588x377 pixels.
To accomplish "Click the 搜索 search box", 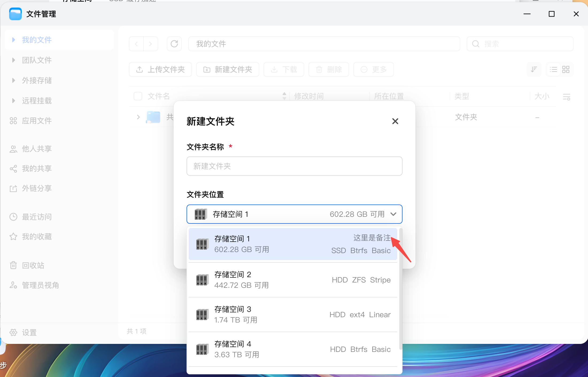I will pyautogui.click(x=520, y=44).
